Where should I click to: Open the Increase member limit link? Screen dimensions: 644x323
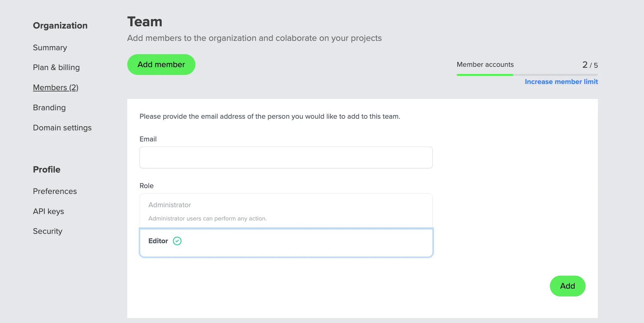tap(561, 82)
